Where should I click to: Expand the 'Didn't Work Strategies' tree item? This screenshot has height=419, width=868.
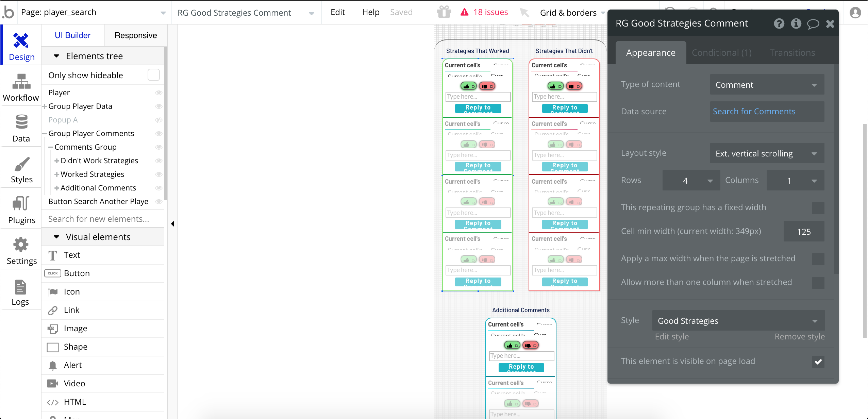click(57, 161)
